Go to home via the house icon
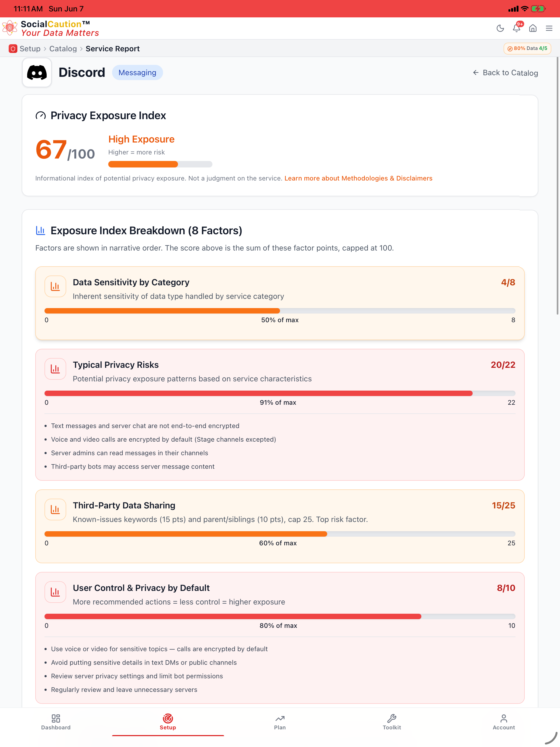The height and width of the screenshot is (747, 560). [533, 29]
